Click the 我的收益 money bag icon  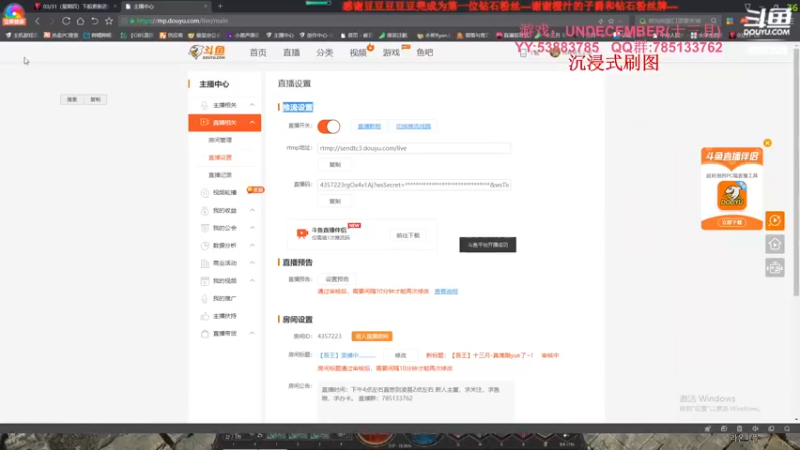205,211
